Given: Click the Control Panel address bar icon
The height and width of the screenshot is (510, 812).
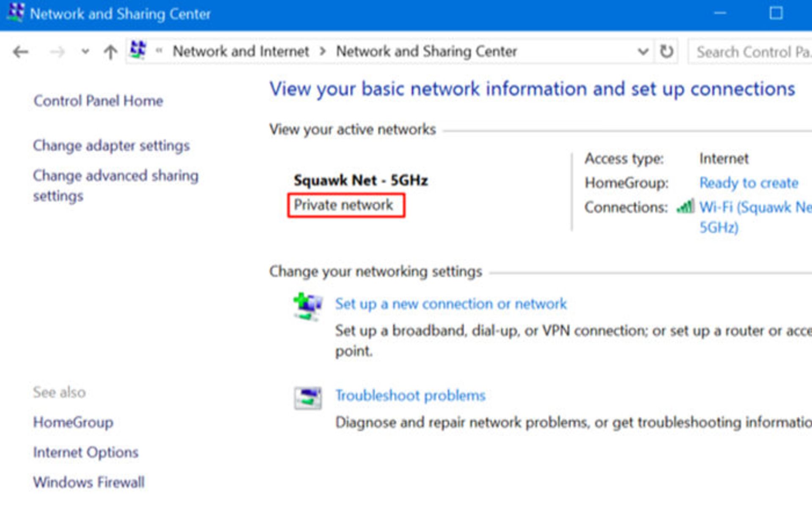Looking at the screenshot, I should click(138, 50).
